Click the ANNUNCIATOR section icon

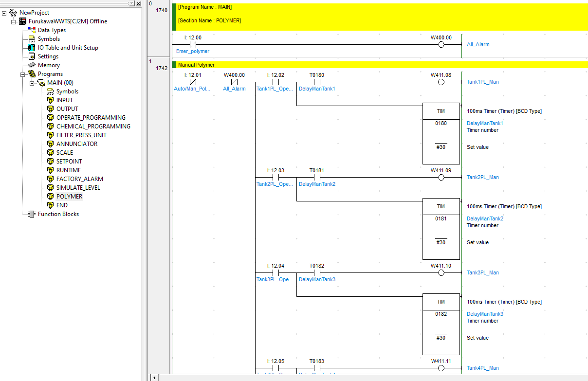click(50, 144)
